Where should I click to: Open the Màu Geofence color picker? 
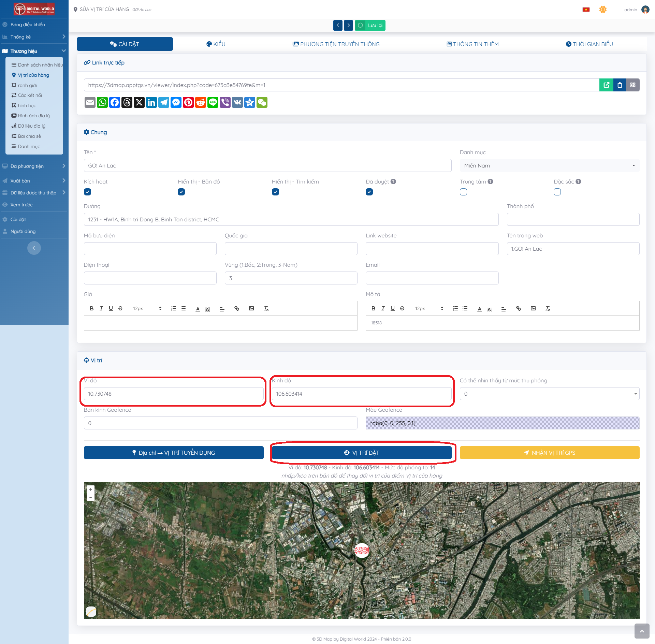502,423
